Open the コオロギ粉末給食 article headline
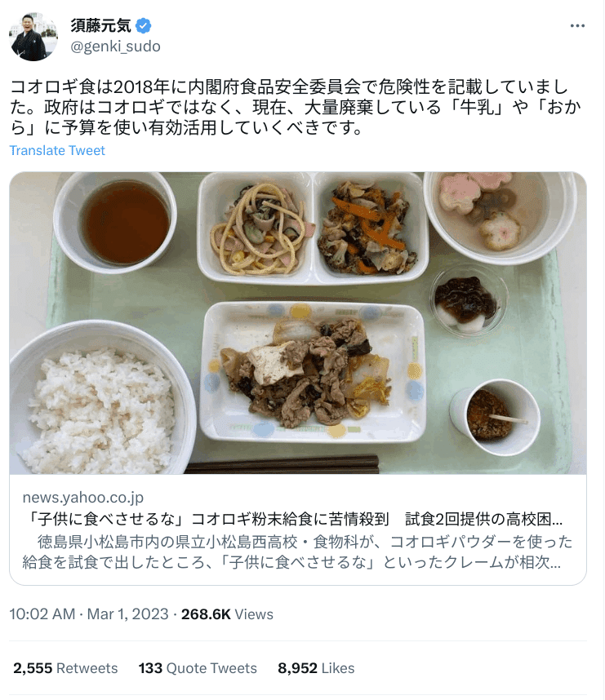The height and width of the screenshot is (700, 605). pyautogui.click(x=292, y=519)
